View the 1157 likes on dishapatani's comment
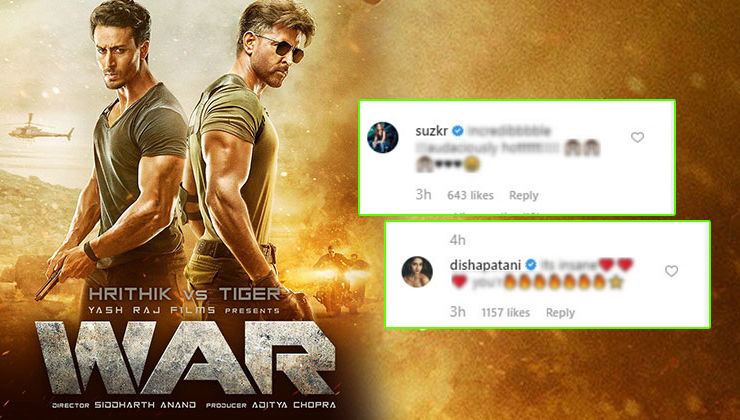This screenshot has width=740, height=420. 505,312
